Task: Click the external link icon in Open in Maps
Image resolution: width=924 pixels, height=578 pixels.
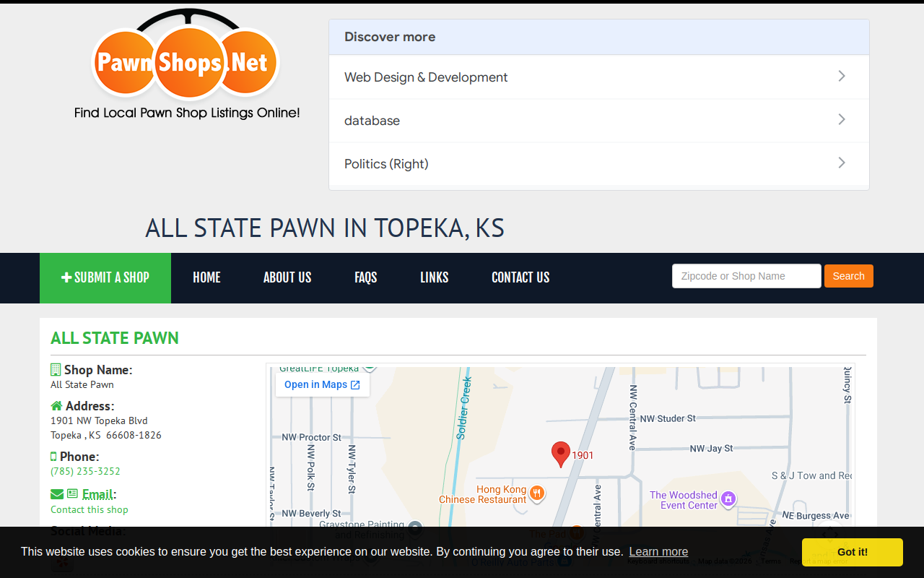Action: point(355,385)
